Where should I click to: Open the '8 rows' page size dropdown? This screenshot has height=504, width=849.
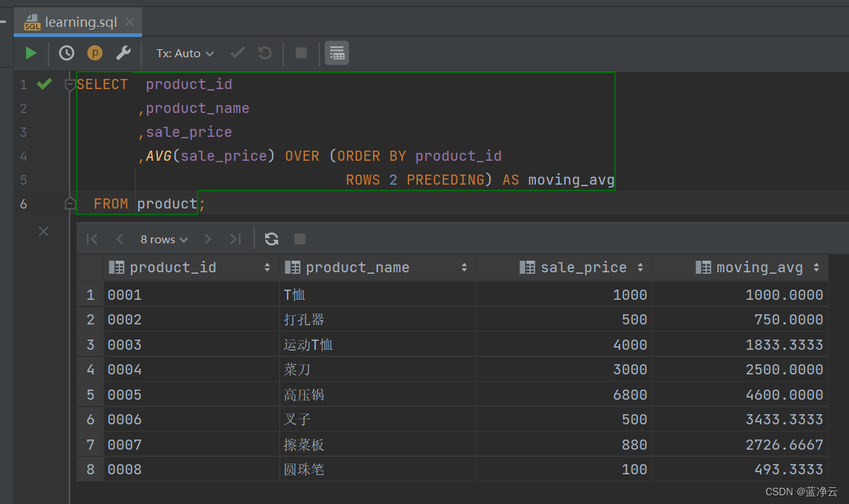tap(163, 239)
